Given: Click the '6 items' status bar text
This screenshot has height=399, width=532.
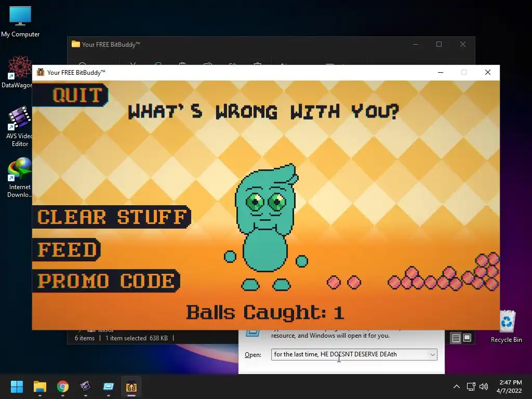Looking at the screenshot, I should [85, 338].
